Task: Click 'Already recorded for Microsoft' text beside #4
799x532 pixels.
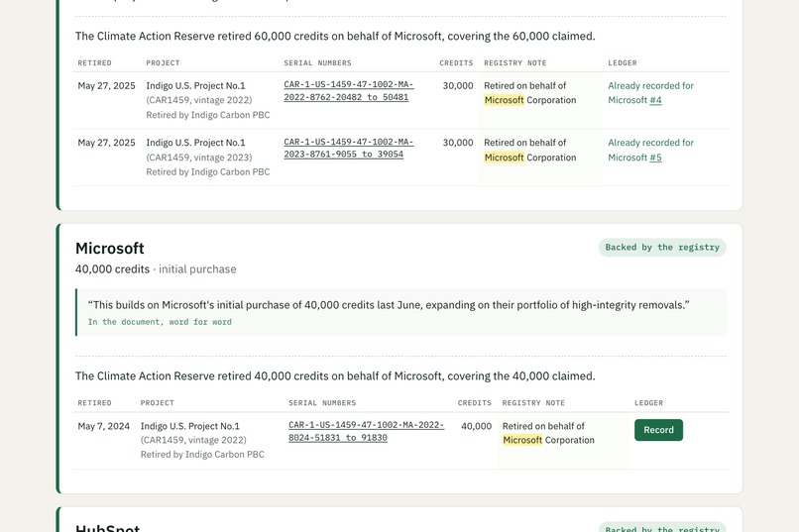Action: coord(650,93)
